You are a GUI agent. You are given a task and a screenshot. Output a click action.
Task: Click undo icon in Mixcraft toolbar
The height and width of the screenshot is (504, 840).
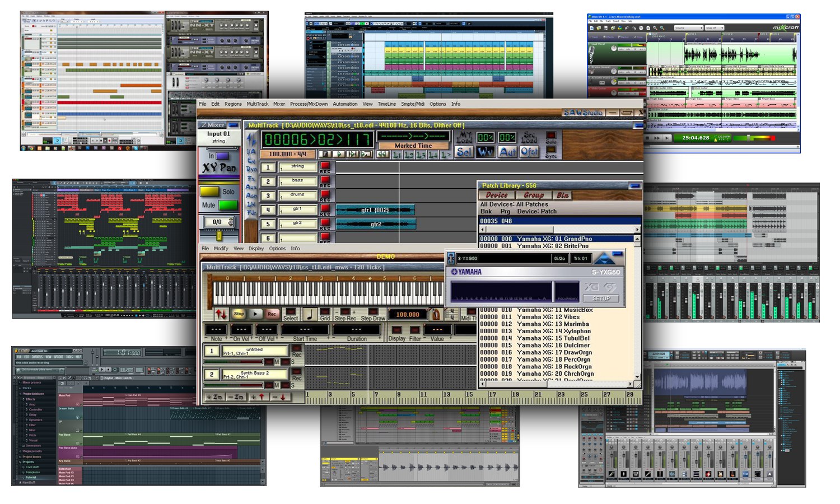point(627,28)
